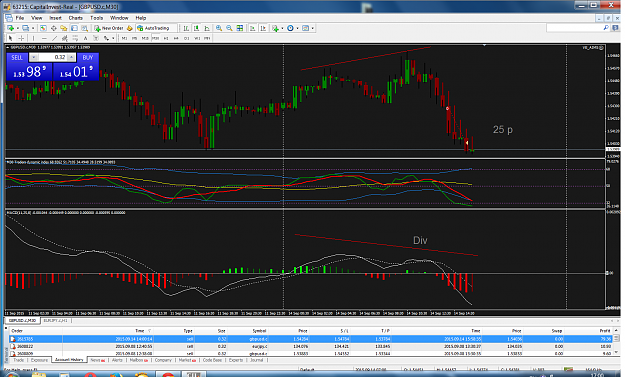Select the text label tool

(x=85, y=38)
